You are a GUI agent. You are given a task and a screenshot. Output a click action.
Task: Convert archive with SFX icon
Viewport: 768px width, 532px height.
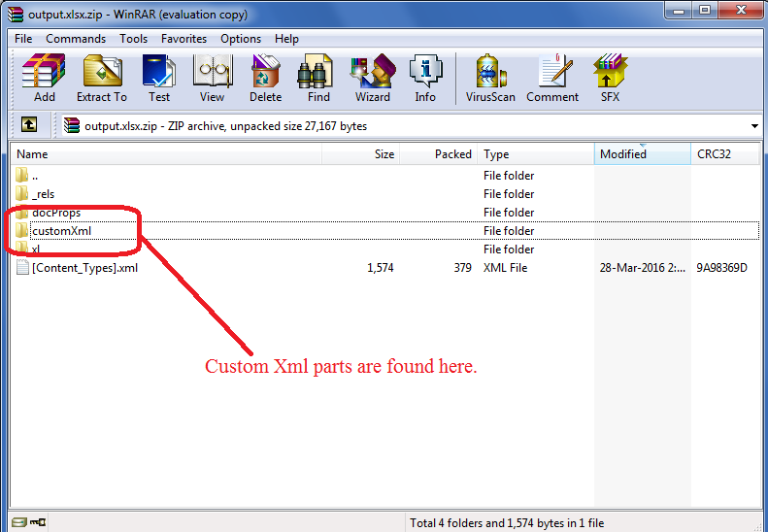point(611,79)
